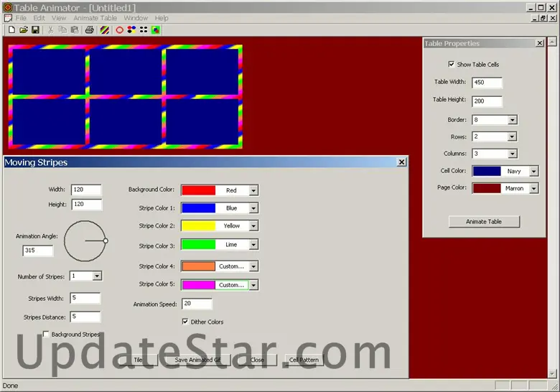560x392 pixels.
Task: Open the Cell Color Navy dropdown
Action: coord(533,172)
